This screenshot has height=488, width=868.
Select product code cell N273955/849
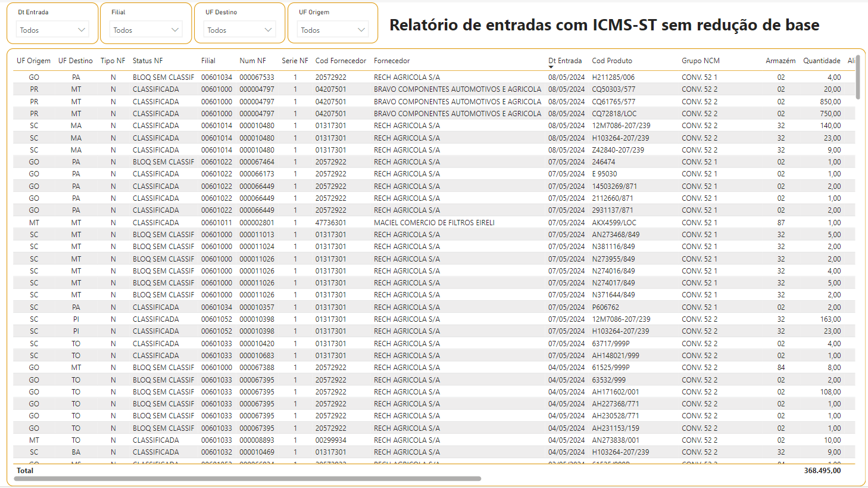click(x=613, y=259)
